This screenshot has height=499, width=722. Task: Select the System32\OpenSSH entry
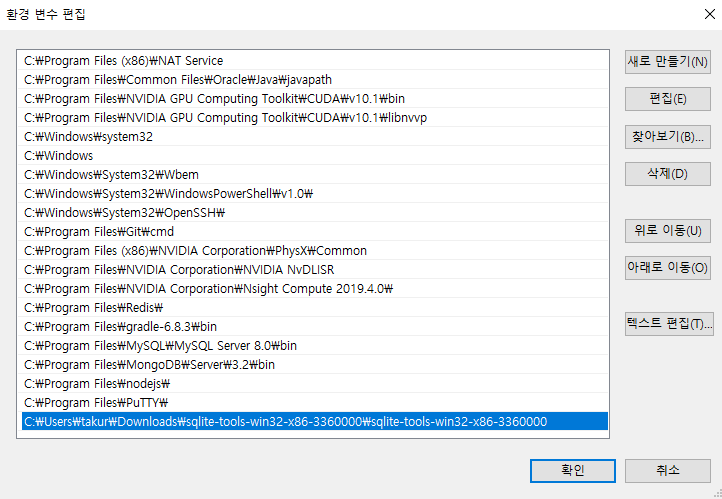point(314,213)
